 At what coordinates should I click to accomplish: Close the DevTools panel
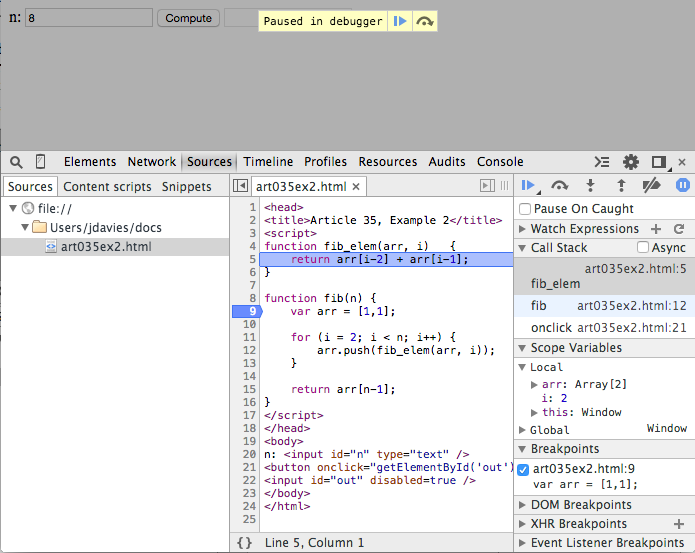coord(682,162)
